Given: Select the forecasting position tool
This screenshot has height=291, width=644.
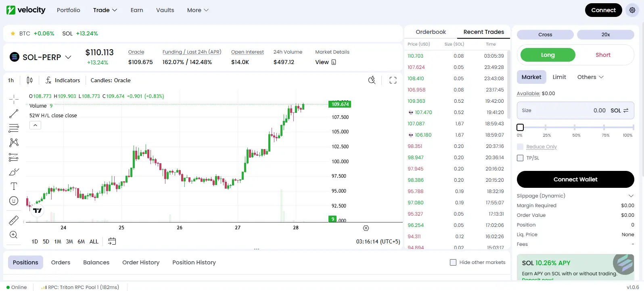Looking at the screenshot, I should pos(14,157).
